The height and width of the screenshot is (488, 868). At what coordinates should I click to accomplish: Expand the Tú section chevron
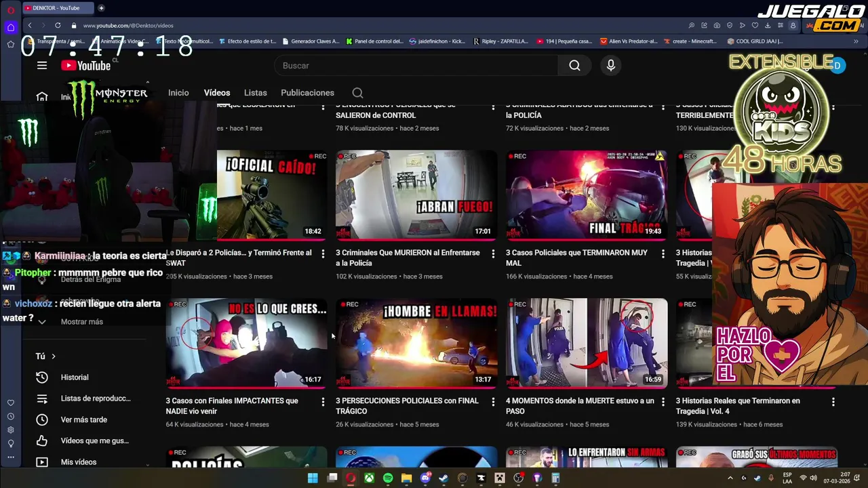click(x=54, y=357)
